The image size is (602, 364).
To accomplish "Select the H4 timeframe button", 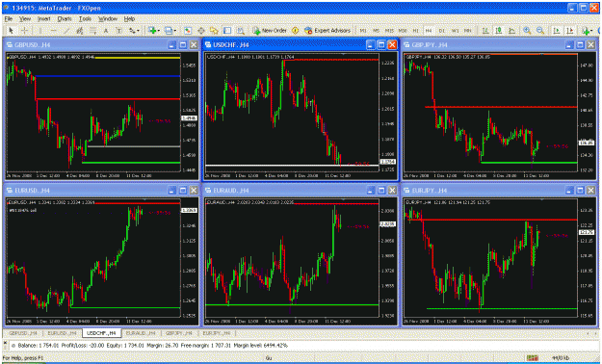I will tap(429, 31).
